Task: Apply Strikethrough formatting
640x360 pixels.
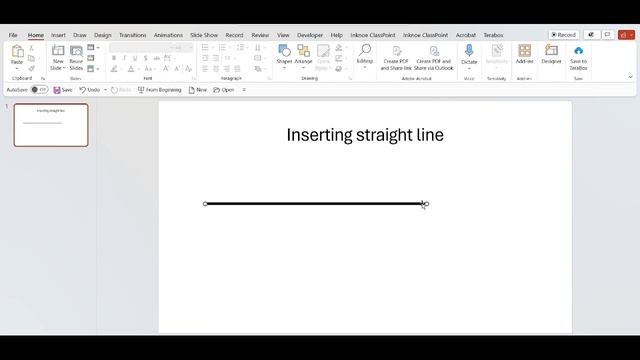Action: click(156, 58)
